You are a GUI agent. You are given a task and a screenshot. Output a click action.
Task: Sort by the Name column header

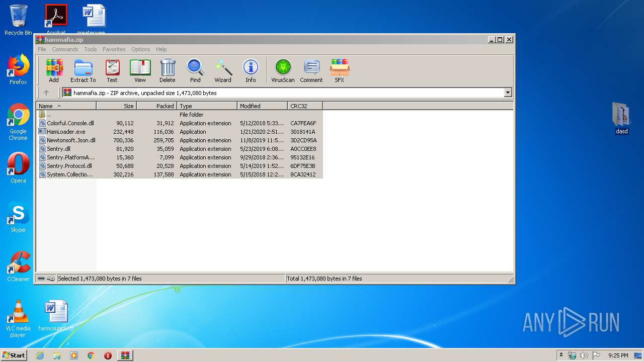(66, 106)
